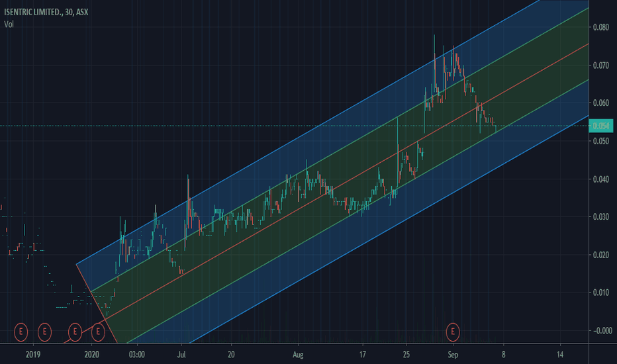Click the 0.030 price axis label
The height and width of the screenshot is (364, 617).
click(601, 217)
